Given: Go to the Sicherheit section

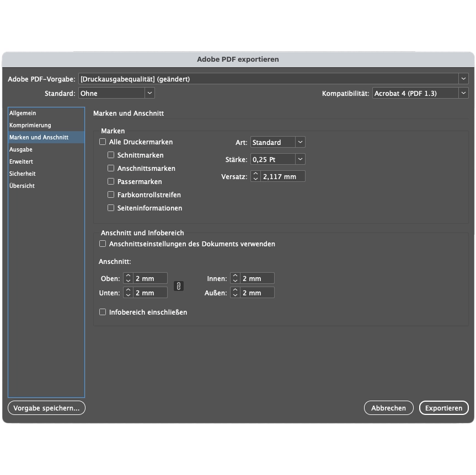Looking at the screenshot, I should click(x=46, y=174).
